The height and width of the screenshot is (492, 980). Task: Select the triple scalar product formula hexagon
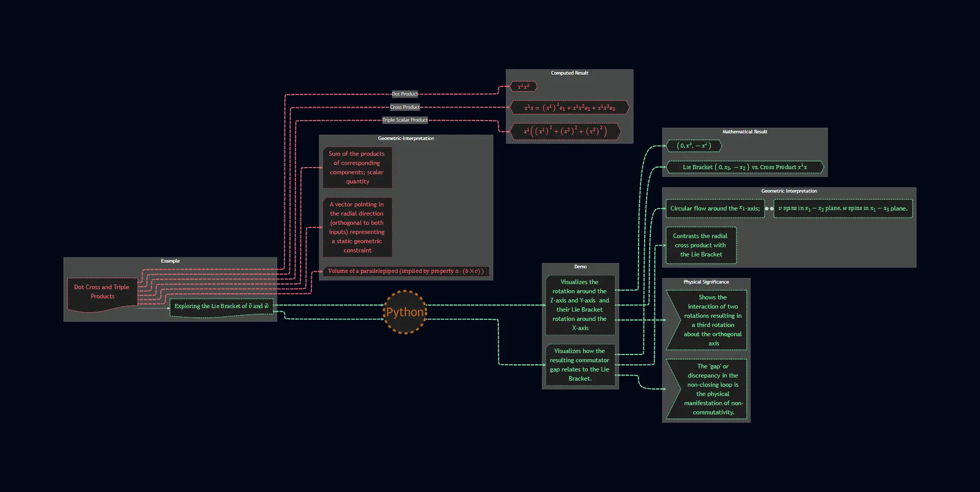tap(565, 131)
